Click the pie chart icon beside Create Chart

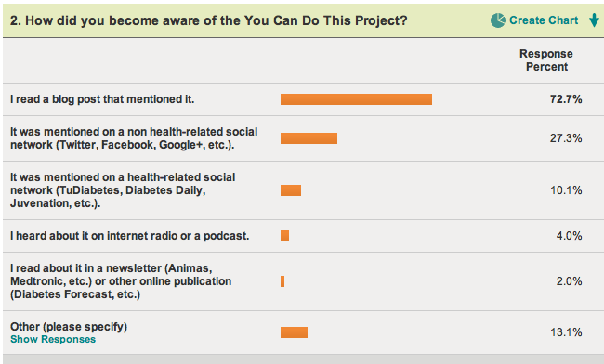[498, 20]
